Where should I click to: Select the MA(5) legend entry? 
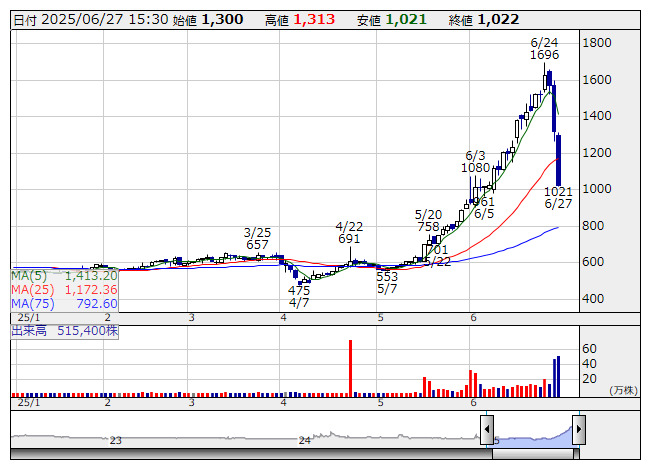65,275
